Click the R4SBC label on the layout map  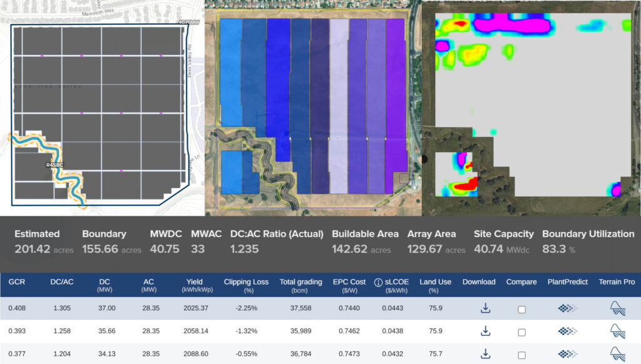[x=54, y=165]
